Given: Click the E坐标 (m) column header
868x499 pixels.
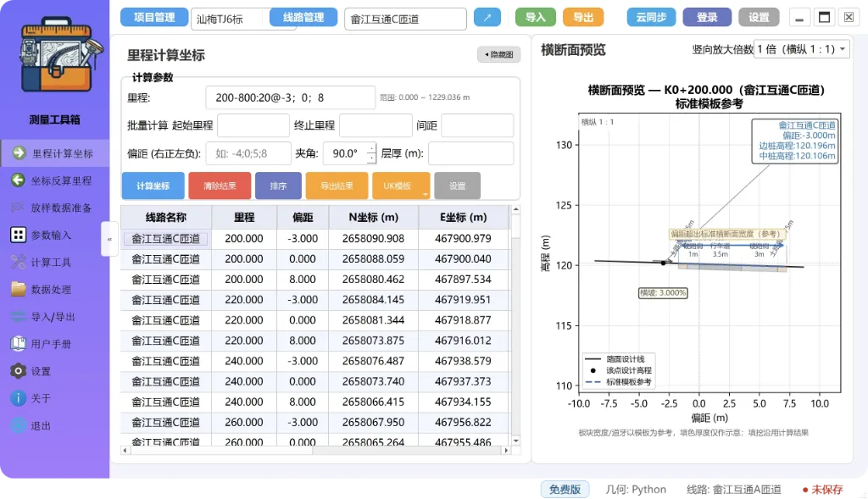Looking at the screenshot, I should [464, 218].
